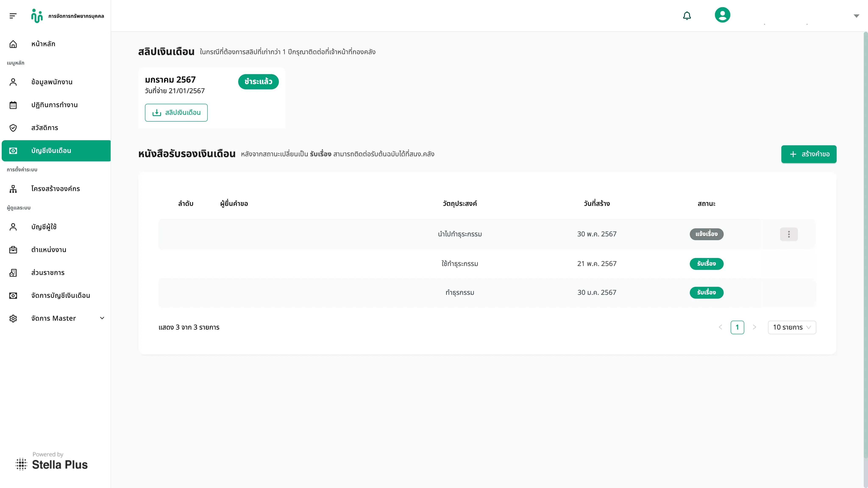
Task: Open the 10 รายการ page size dropdown
Action: pyautogui.click(x=791, y=327)
